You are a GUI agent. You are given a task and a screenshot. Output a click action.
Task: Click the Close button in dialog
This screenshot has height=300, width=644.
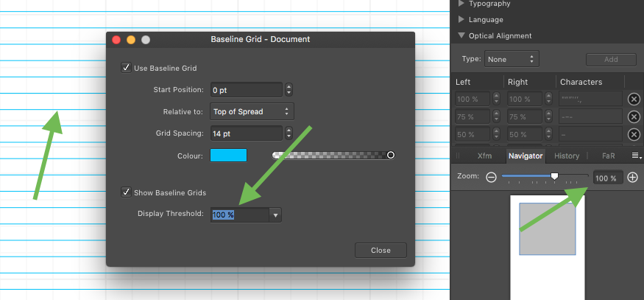point(381,250)
